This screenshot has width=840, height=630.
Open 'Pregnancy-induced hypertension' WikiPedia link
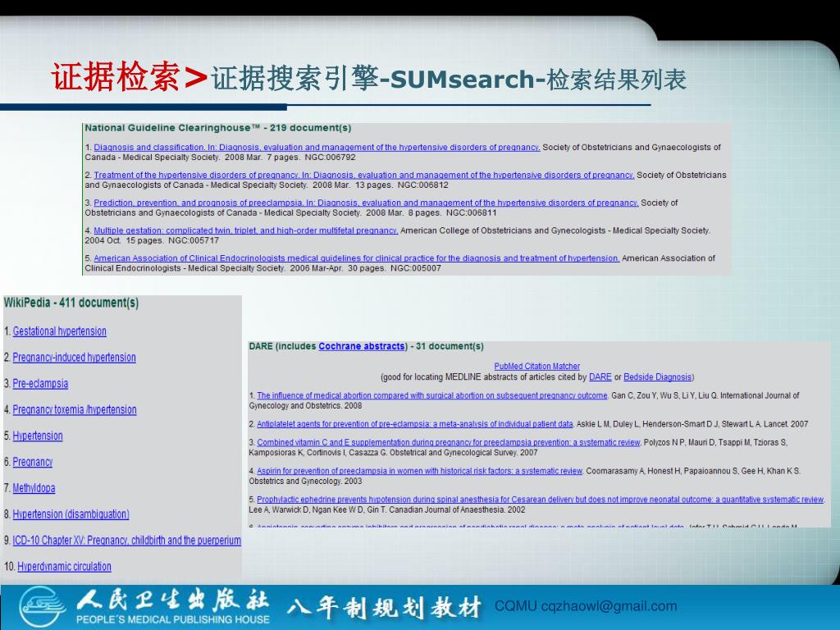(x=74, y=358)
